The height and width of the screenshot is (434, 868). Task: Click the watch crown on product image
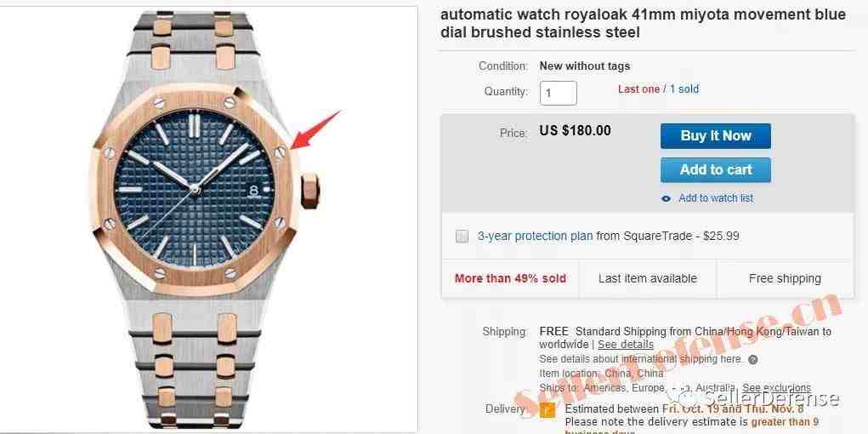(310, 190)
